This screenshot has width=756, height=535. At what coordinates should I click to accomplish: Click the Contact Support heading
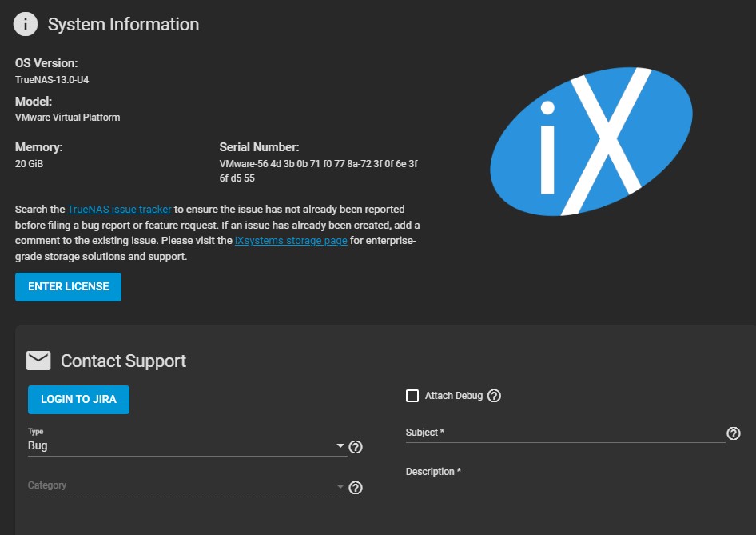[x=123, y=361]
